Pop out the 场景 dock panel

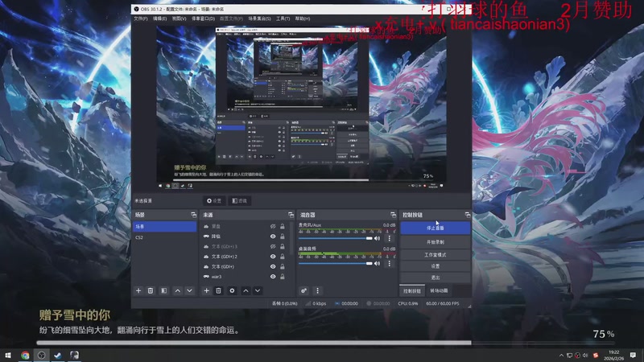pyautogui.click(x=193, y=215)
